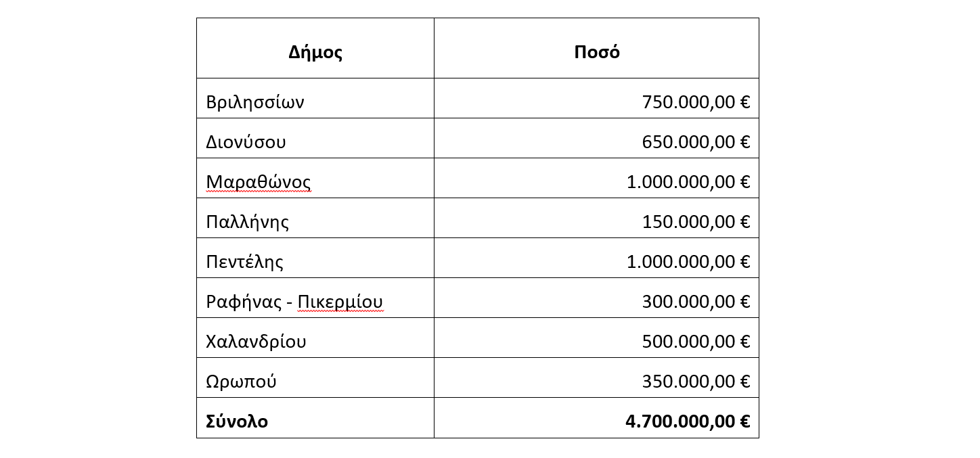This screenshot has width=980, height=458.
Task: Select the Πεντέλης cell
Action: [315, 258]
